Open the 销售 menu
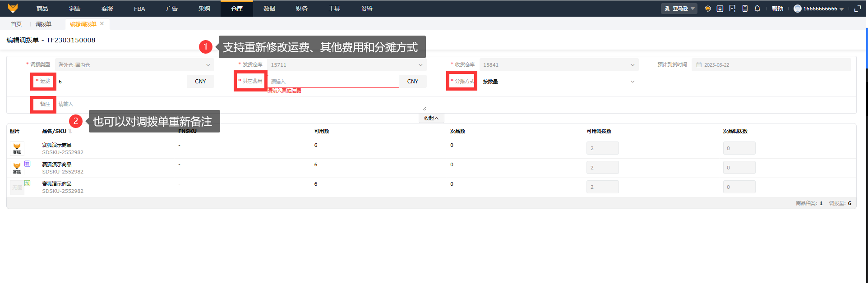 75,9
